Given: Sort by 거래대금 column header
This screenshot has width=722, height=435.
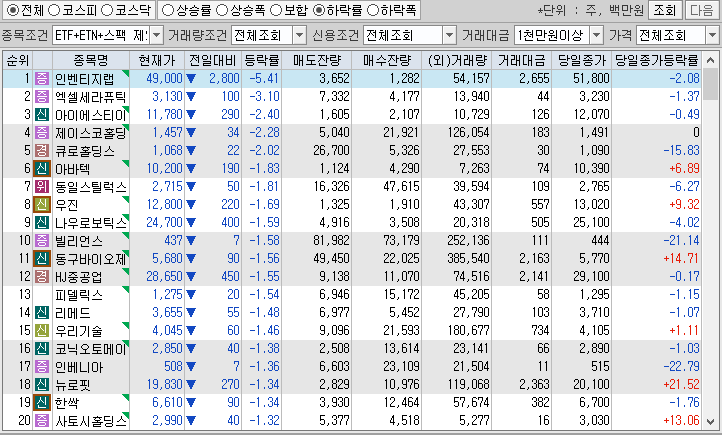Looking at the screenshot, I should click(x=522, y=60).
